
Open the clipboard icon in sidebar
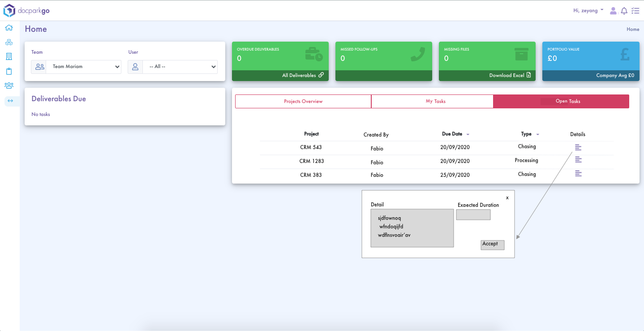[9, 71]
